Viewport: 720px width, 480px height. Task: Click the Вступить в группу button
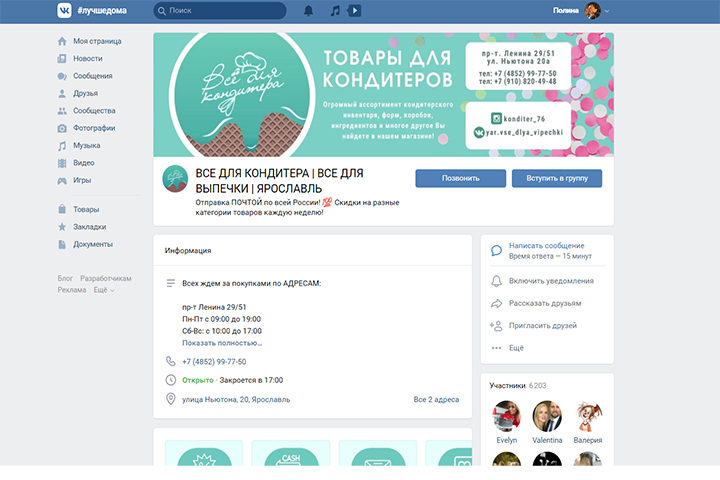pyautogui.click(x=557, y=178)
